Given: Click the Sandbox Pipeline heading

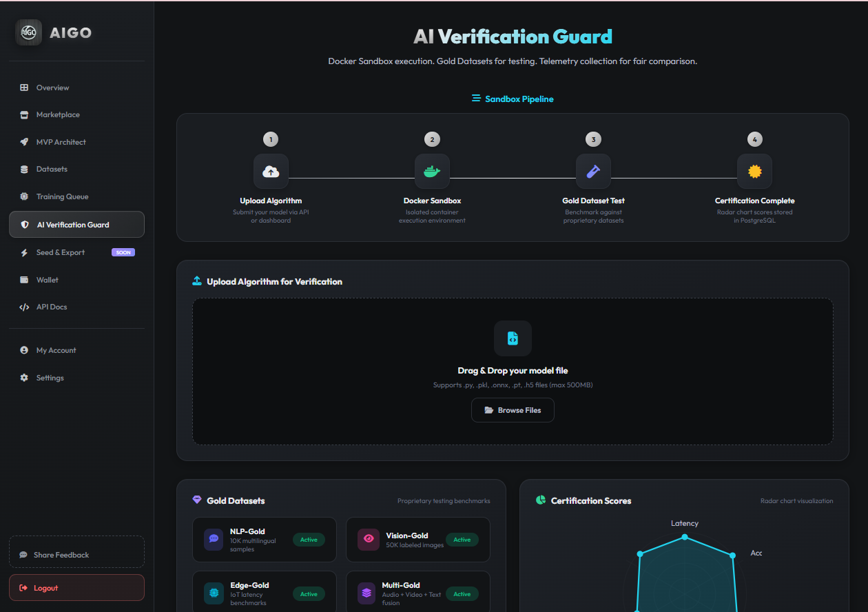Looking at the screenshot, I should pyautogui.click(x=513, y=99).
